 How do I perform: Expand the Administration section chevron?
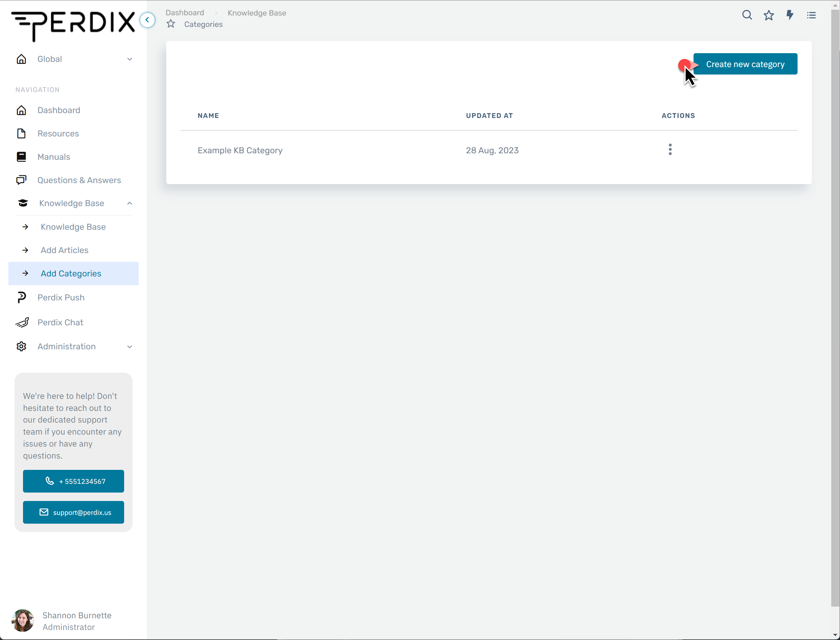pos(130,347)
